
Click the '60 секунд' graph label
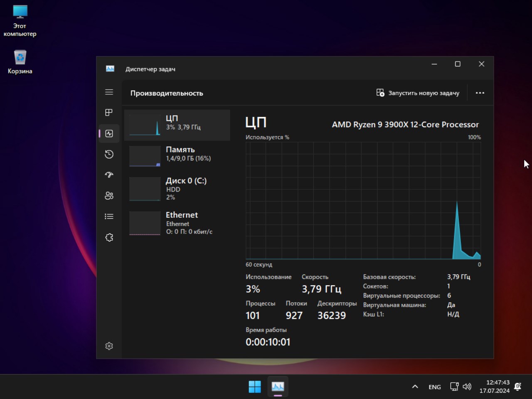tap(259, 264)
